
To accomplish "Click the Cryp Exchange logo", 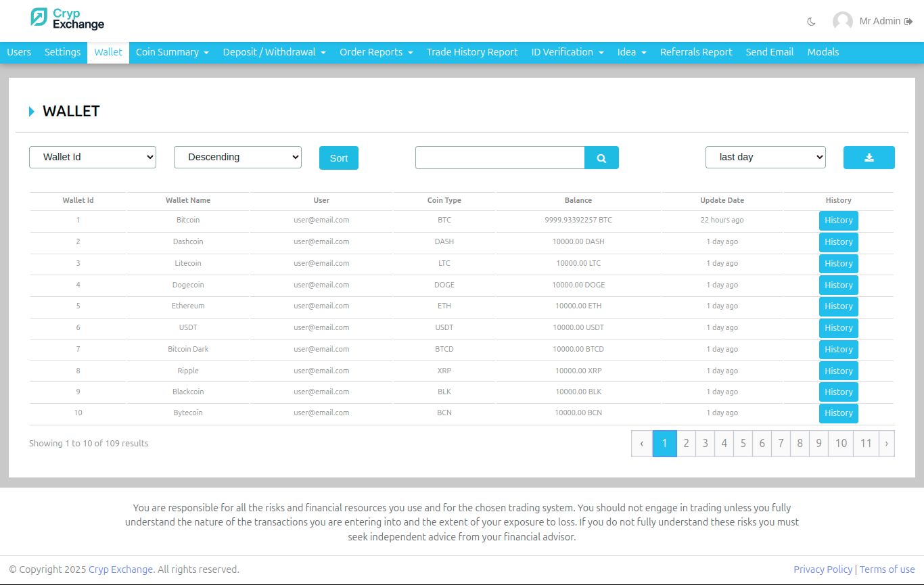I will [x=68, y=19].
